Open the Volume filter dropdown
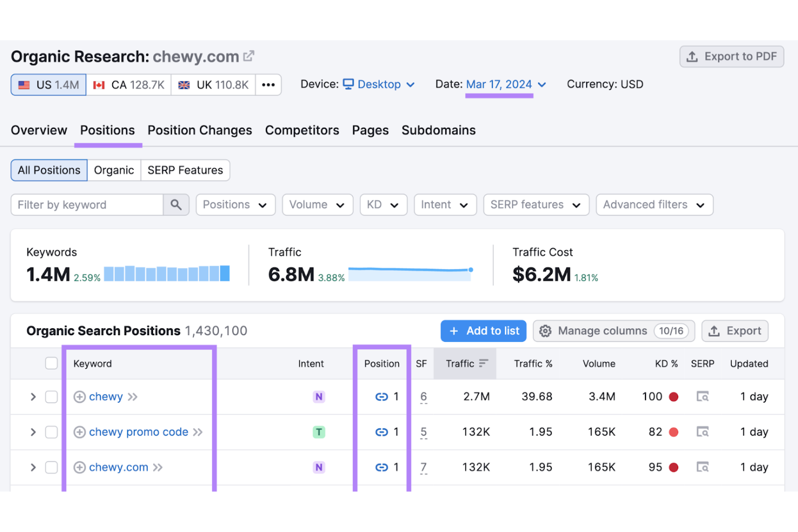Image resolution: width=798 pixels, height=532 pixels. (x=318, y=205)
